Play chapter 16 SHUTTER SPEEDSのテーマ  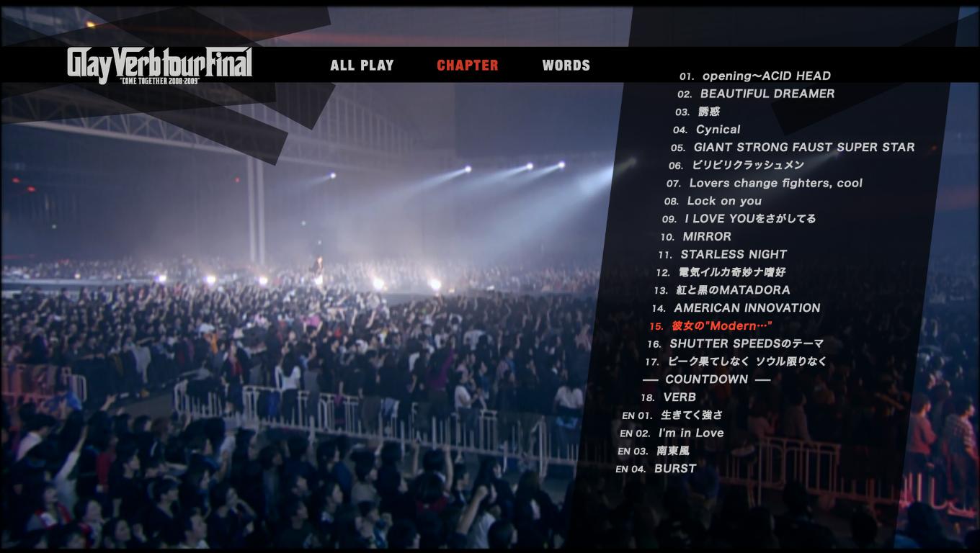click(735, 343)
